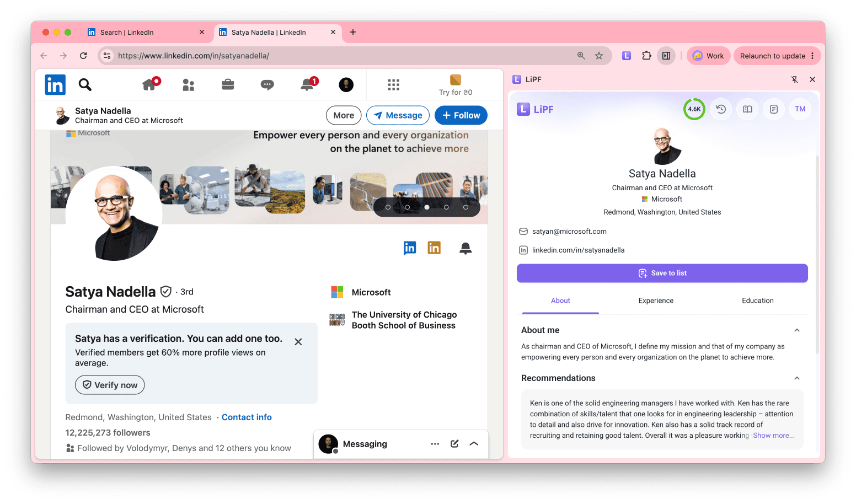Collapse the Recommendations section
The width and height of the screenshot is (856, 504).
point(797,378)
